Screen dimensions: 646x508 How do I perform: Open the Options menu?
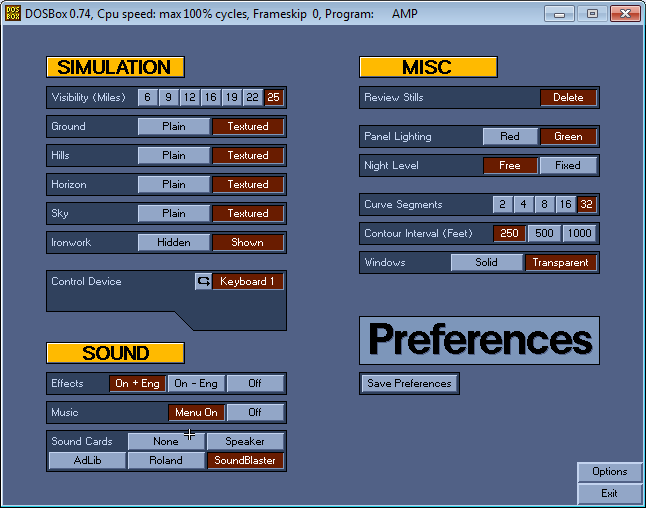(609, 472)
